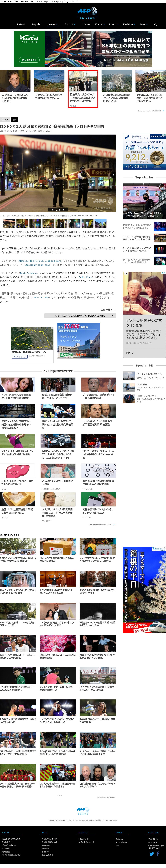The width and height of the screenshot is (166, 868).
Task: Expand the Area dropdown menu
Action: click(144, 24)
